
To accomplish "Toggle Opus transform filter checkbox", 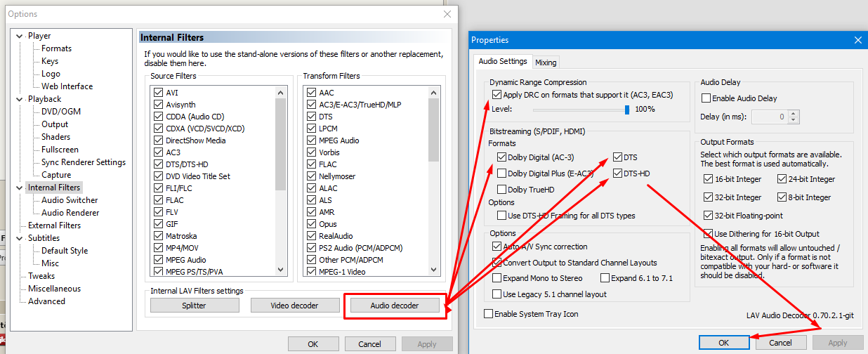I will tap(312, 224).
